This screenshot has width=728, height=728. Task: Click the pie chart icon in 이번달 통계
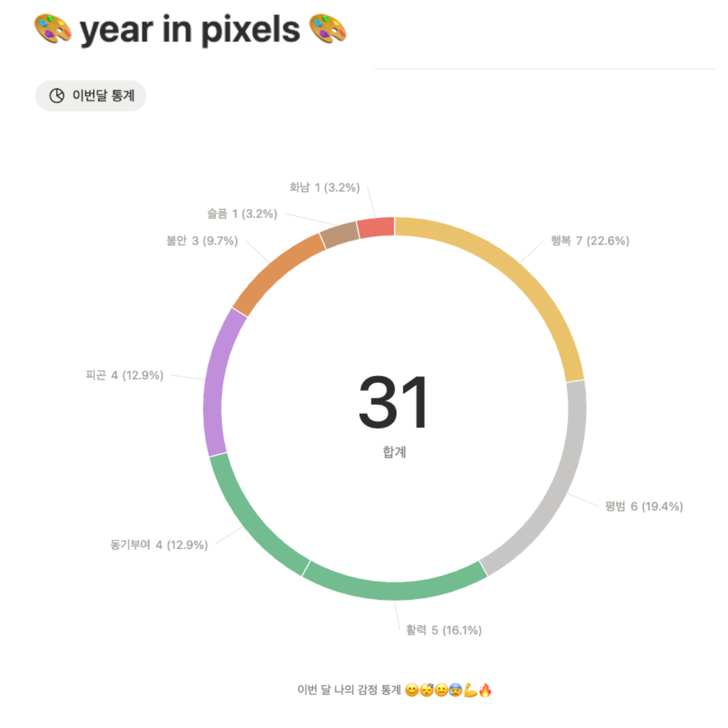57,95
